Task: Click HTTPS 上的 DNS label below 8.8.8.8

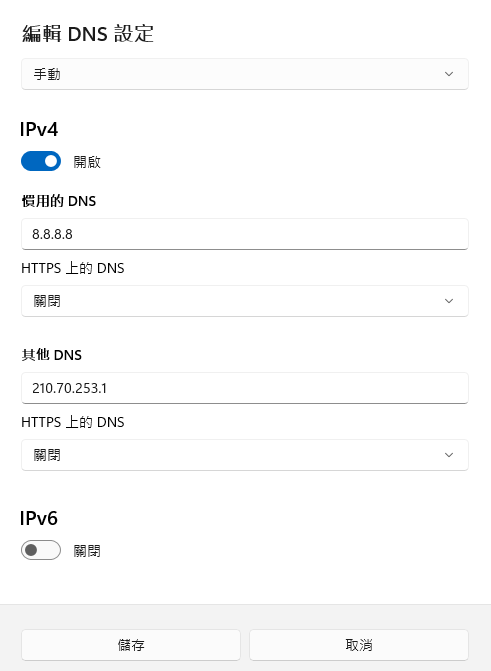Action: [x=73, y=268]
